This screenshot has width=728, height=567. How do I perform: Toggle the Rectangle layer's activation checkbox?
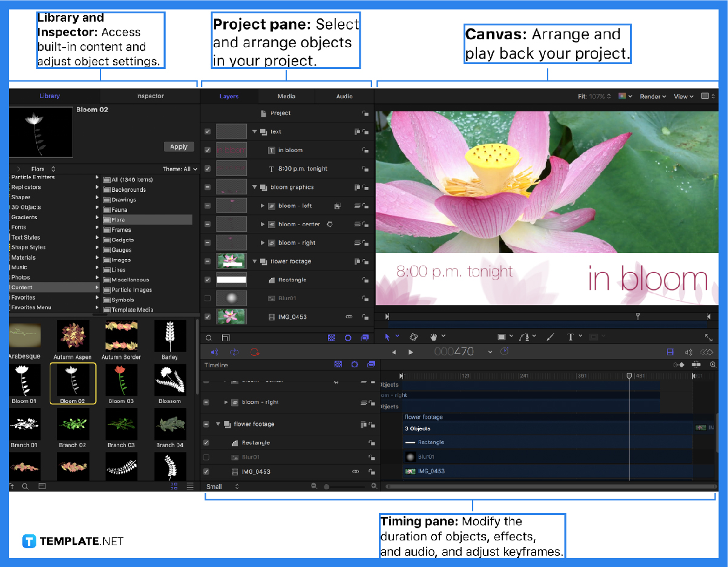pos(208,280)
